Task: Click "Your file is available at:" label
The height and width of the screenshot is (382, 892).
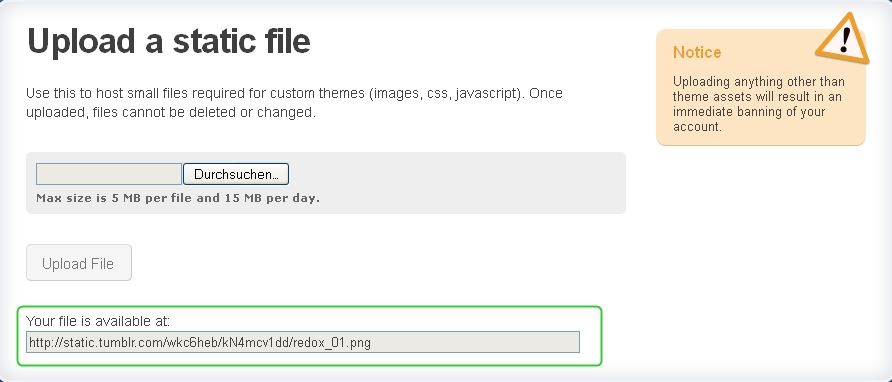Action: click(x=98, y=321)
